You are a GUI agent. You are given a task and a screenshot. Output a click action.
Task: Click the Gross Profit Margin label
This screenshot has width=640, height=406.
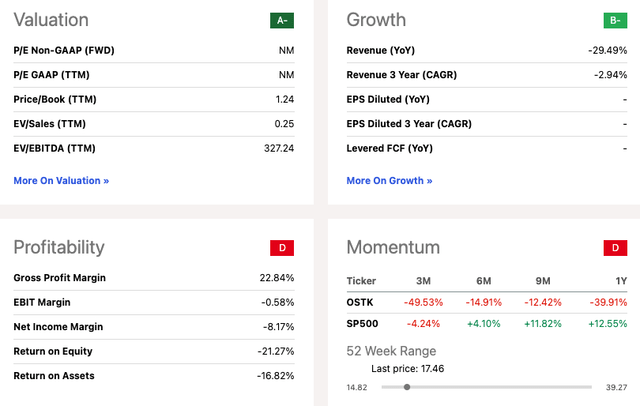(59, 277)
